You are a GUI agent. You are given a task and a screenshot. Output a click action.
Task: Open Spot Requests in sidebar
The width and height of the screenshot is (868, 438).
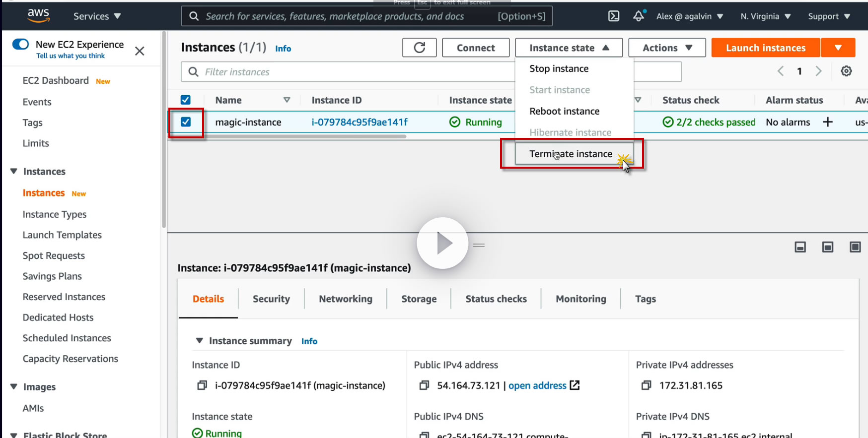point(54,255)
